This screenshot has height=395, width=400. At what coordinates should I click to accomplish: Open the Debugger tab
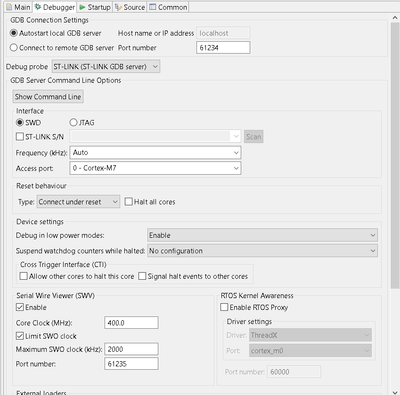55,7
